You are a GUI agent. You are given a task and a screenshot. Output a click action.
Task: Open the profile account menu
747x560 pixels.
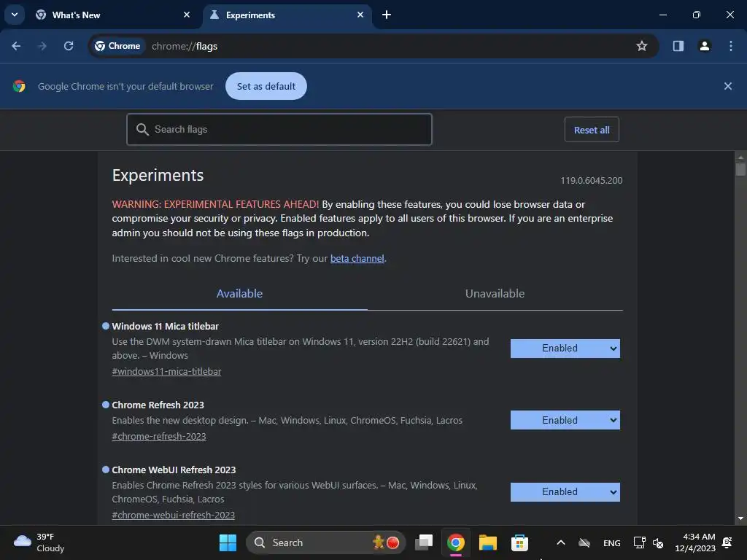point(705,46)
